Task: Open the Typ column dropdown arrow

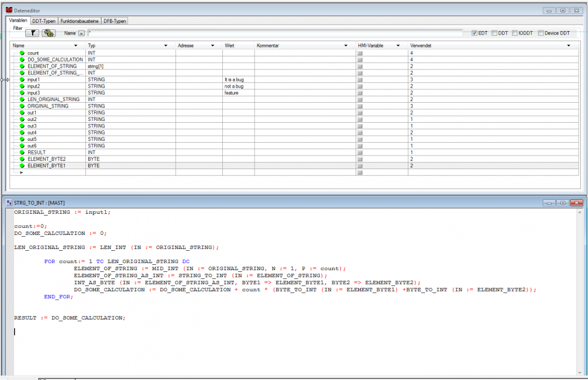Action: click(x=169, y=45)
